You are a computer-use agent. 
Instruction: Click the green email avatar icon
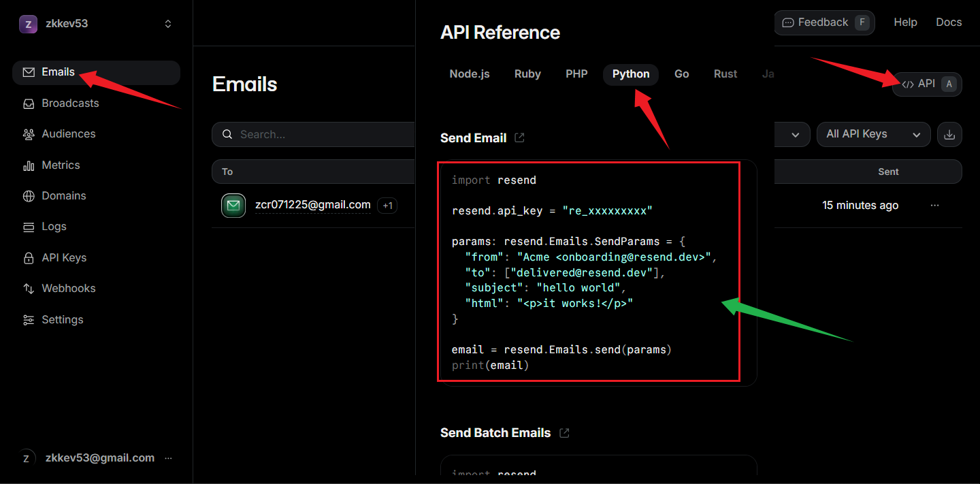click(233, 205)
